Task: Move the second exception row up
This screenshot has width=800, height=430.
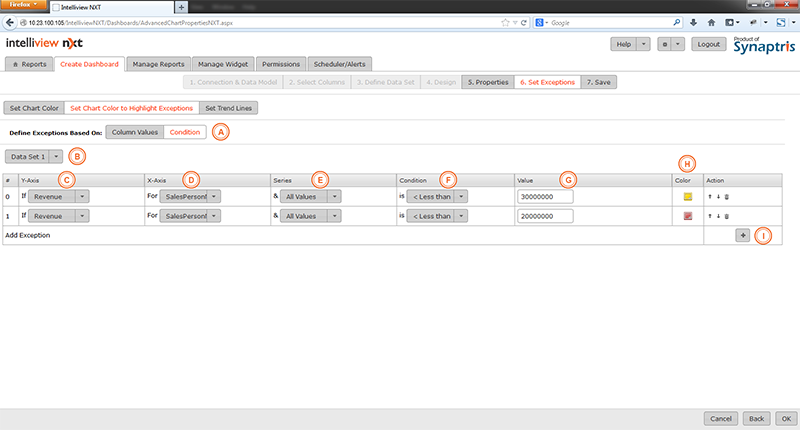Action: [x=709, y=216]
